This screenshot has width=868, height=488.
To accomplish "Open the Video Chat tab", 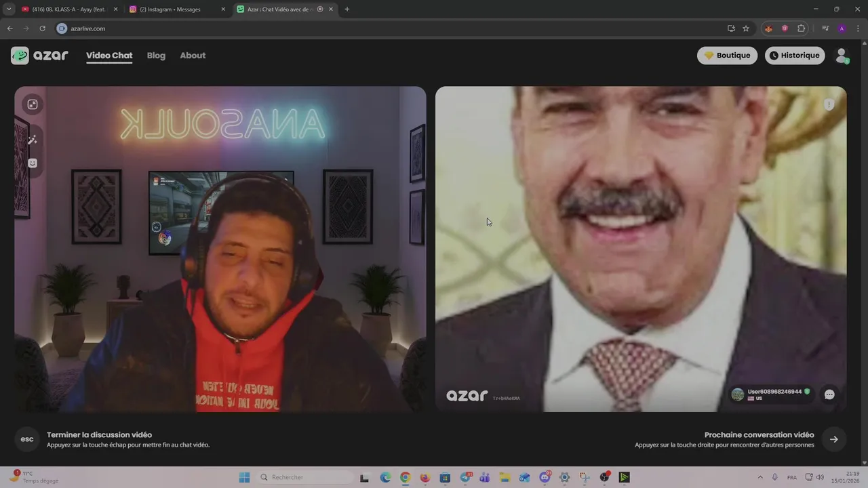I will point(109,56).
